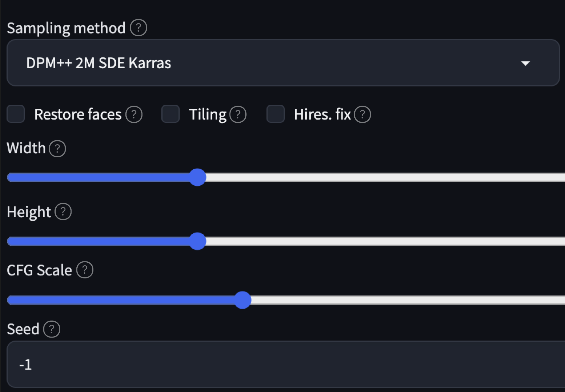565x392 pixels.
Task: Select the -1 seed value text
Action: click(x=26, y=365)
